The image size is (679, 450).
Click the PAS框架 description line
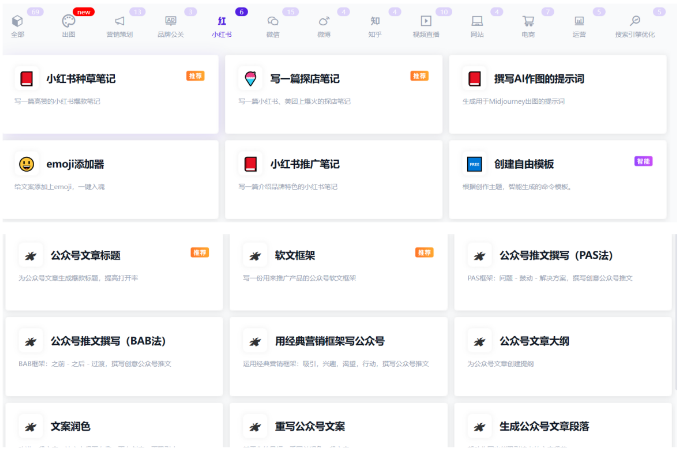point(550,278)
